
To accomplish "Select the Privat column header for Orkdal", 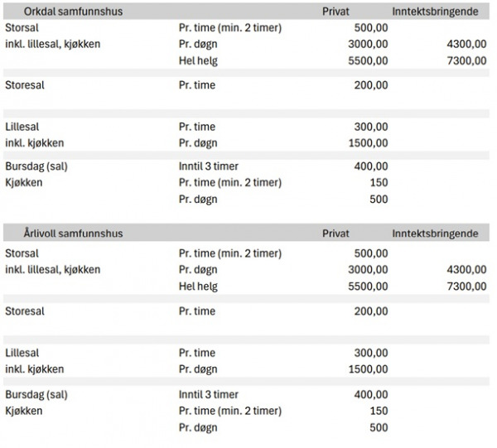I will click(x=338, y=12).
